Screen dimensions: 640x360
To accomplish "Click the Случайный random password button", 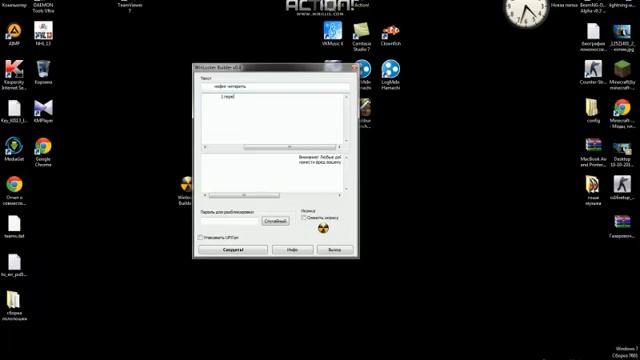I will [x=276, y=221].
